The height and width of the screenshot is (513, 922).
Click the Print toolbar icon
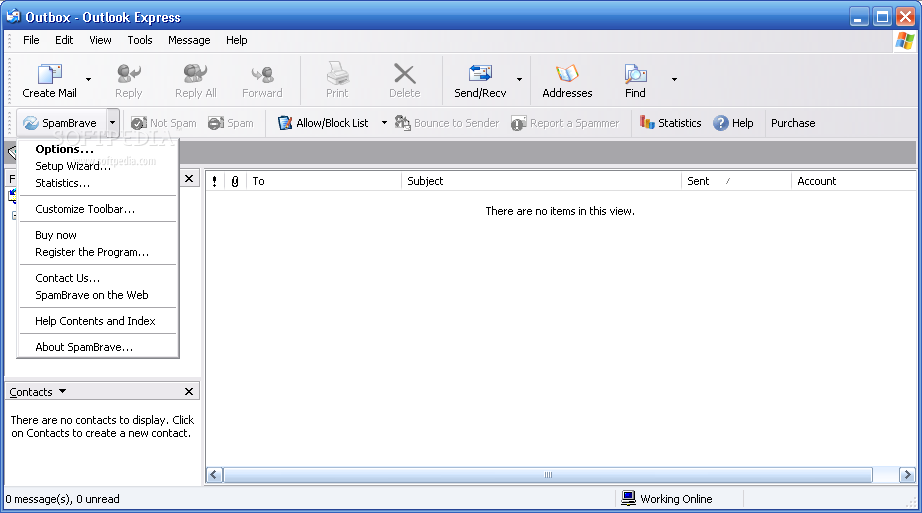click(x=338, y=74)
